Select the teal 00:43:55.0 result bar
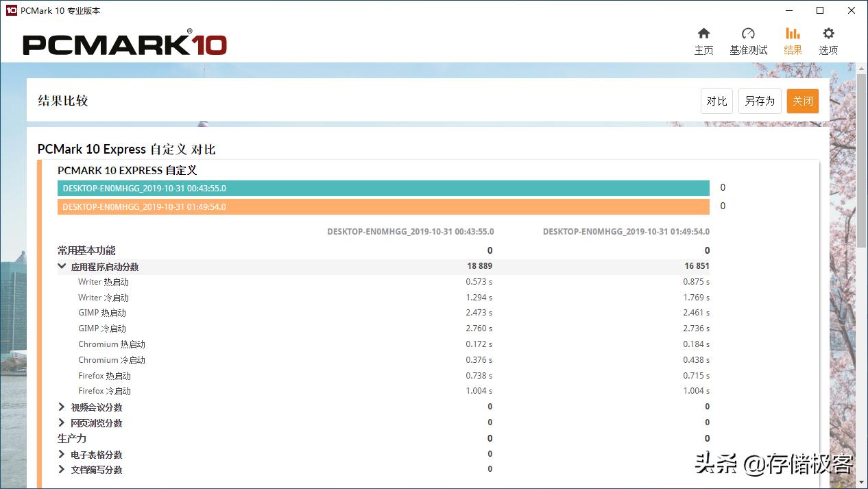The height and width of the screenshot is (489, 868). 383,188
